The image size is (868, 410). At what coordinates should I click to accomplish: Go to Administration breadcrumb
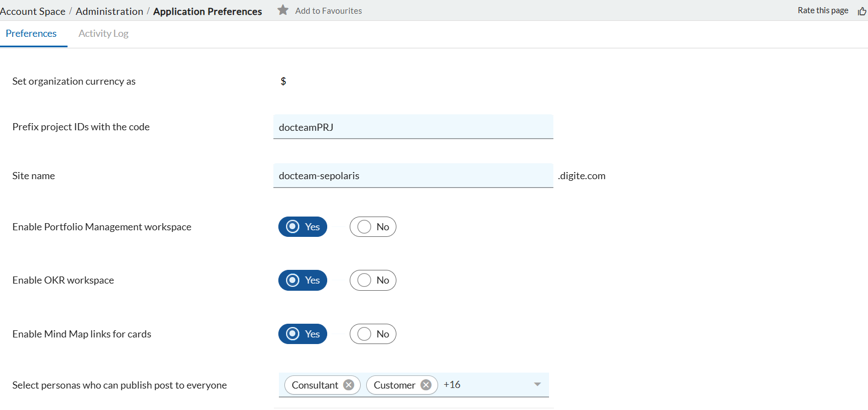tap(109, 11)
